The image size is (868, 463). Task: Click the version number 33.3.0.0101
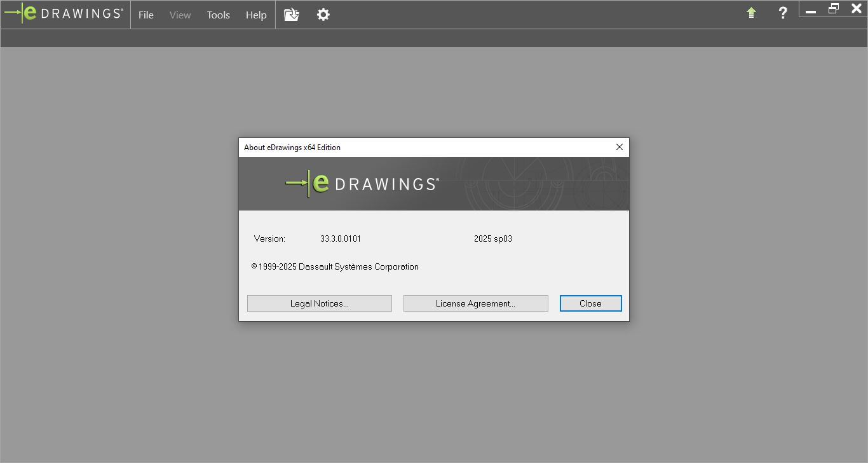point(341,239)
